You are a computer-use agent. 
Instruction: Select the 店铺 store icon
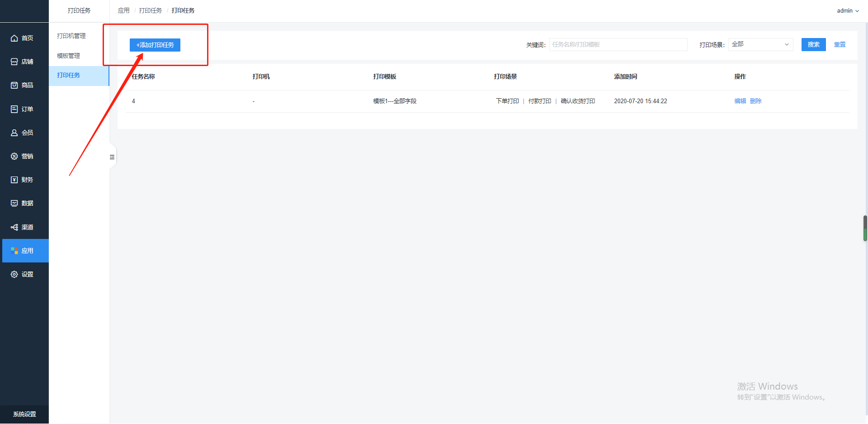14,62
